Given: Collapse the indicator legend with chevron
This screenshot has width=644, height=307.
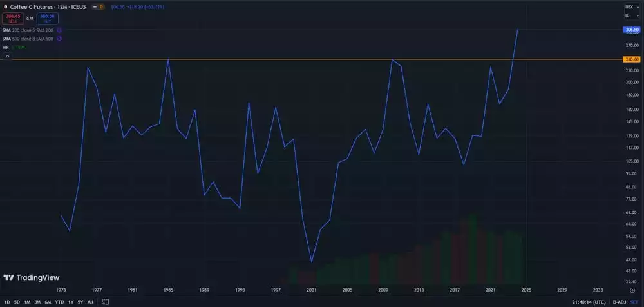Looking at the screenshot, I should pyautogui.click(x=7, y=56).
